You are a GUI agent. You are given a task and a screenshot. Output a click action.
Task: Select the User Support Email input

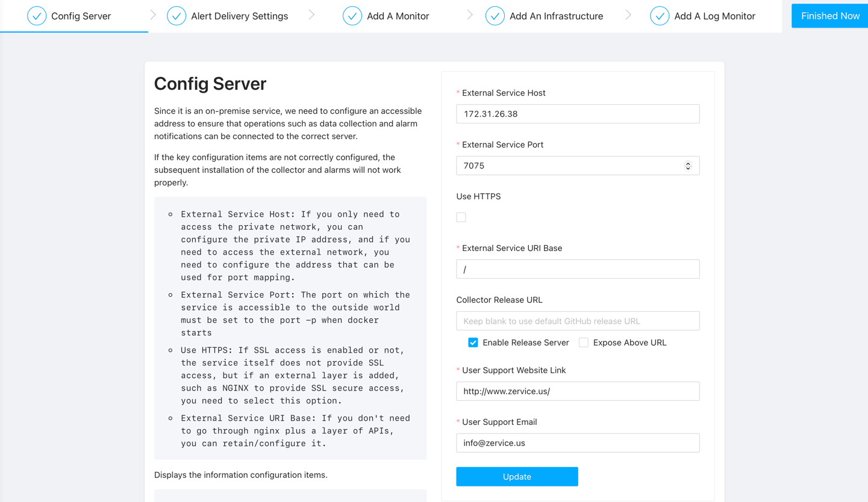[x=577, y=443]
